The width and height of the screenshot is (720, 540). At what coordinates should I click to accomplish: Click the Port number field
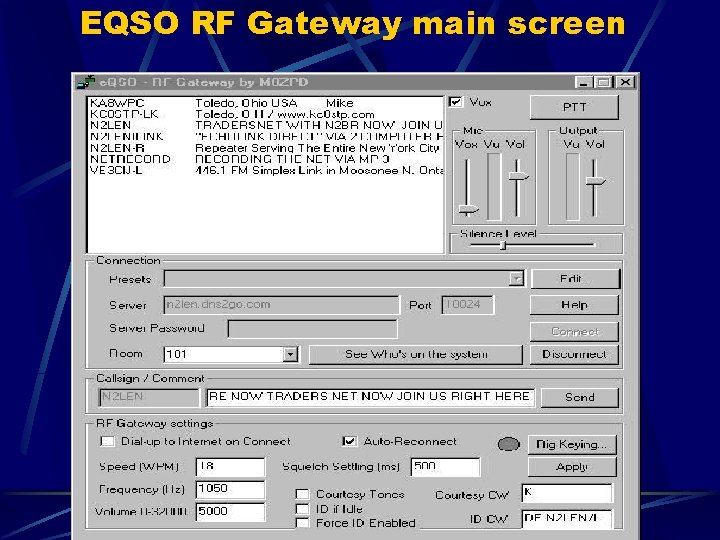click(x=467, y=305)
